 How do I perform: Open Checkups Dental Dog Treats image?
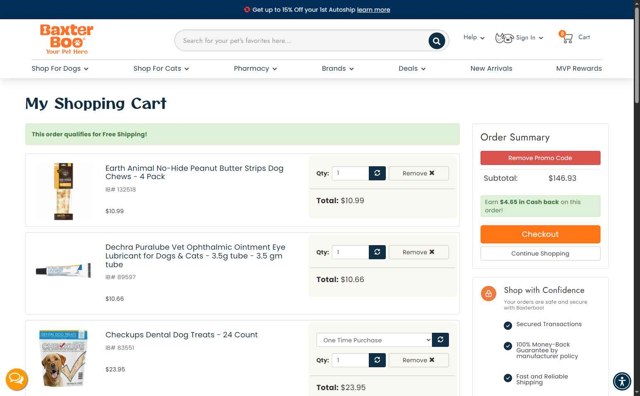[63, 358]
